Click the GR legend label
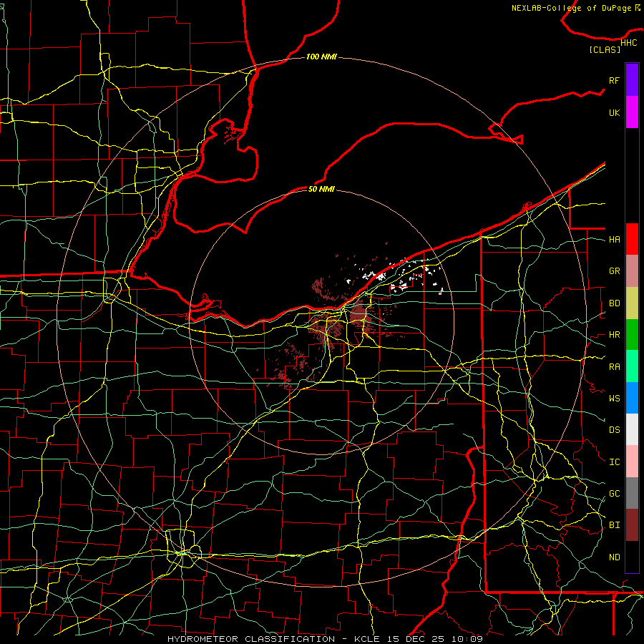The width and height of the screenshot is (644, 644). [x=615, y=271]
